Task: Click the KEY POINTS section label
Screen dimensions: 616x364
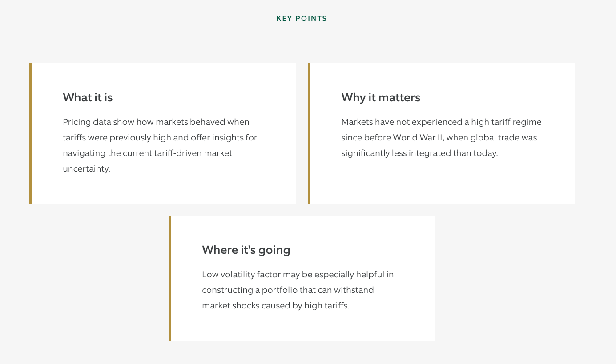Action: (302, 19)
